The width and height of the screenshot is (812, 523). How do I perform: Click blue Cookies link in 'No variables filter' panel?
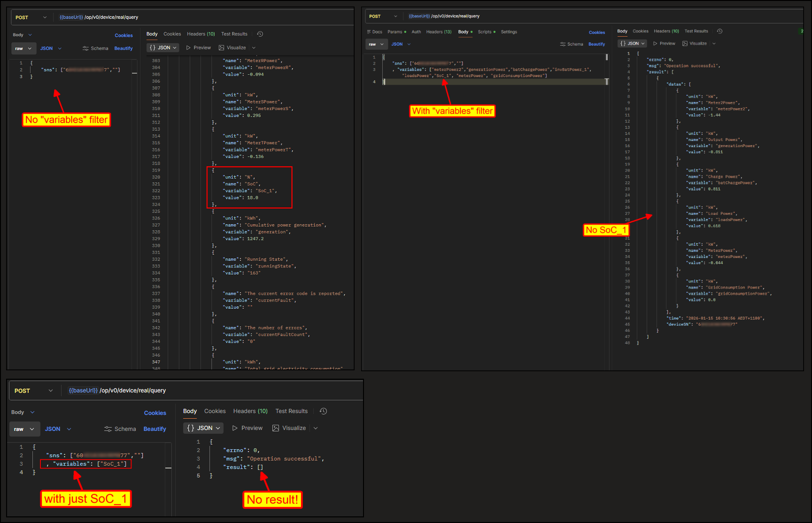point(124,36)
